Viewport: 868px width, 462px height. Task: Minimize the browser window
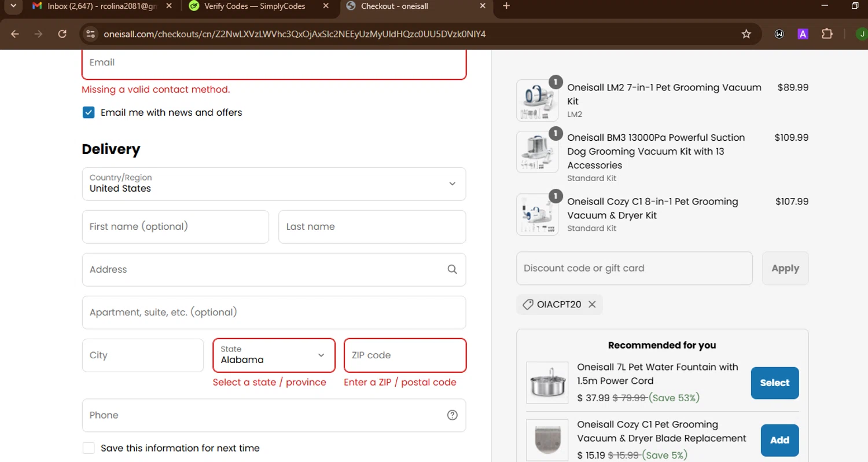(825, 6)
